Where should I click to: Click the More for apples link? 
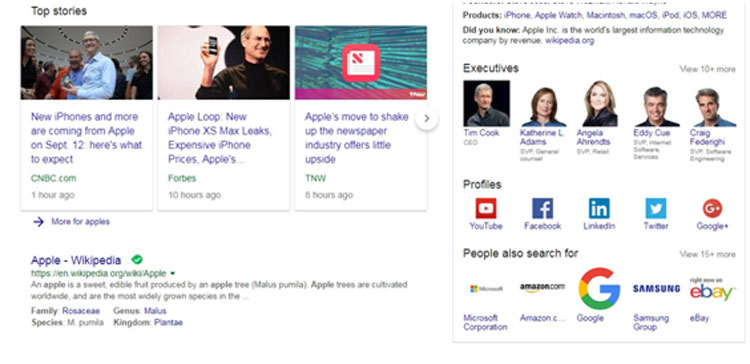pos(80,221)
